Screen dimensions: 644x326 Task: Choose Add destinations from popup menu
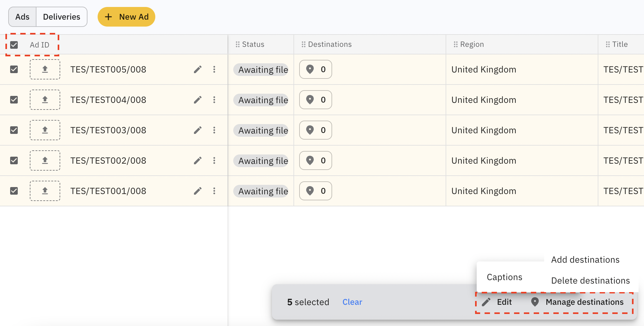pos(585,260)
